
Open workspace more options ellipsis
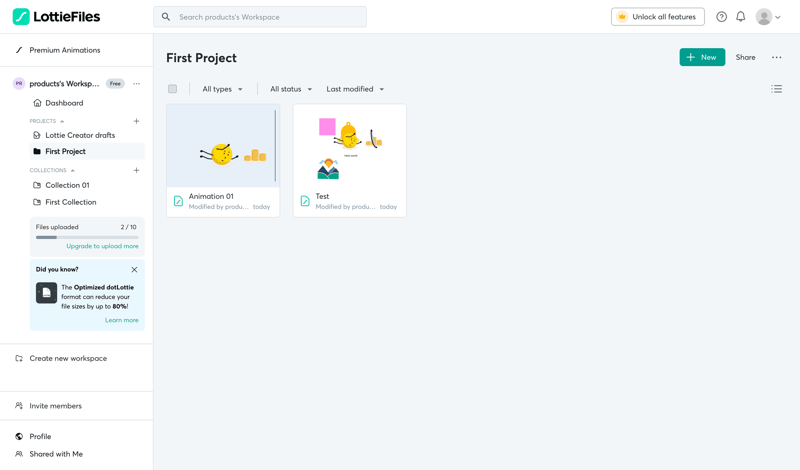pos(136,84)
